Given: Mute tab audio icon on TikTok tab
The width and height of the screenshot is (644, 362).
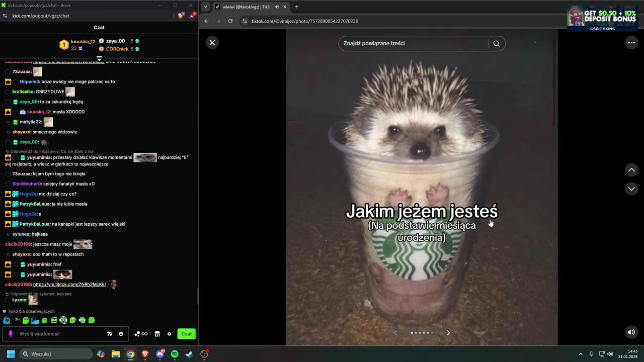Looking at the screenshot, I should coord(277,7).
